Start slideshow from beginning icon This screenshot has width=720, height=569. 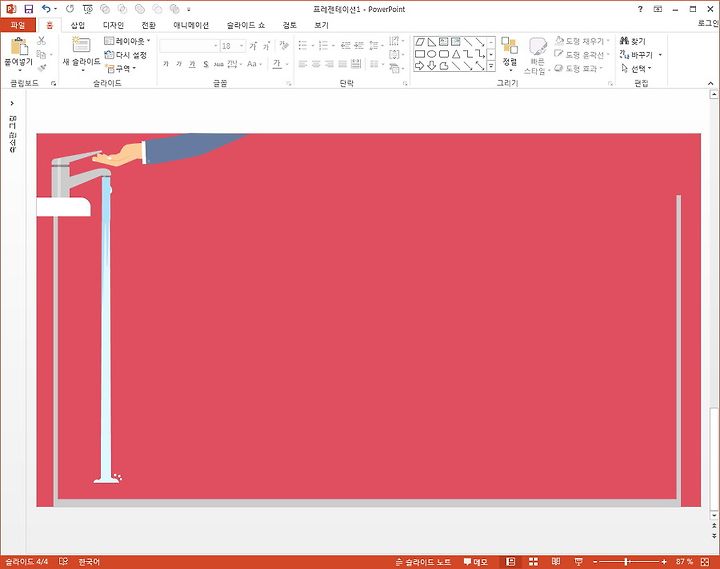[x=87, y=9]
